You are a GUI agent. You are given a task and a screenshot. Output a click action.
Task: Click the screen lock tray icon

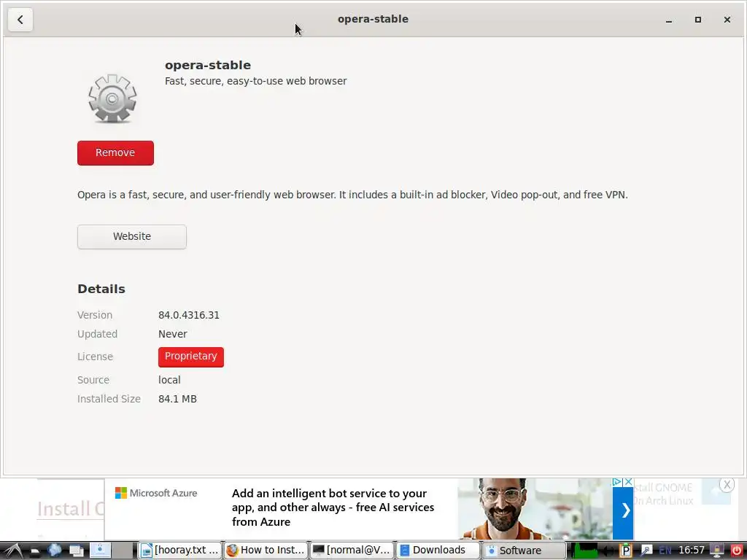[x=717, y=551]
